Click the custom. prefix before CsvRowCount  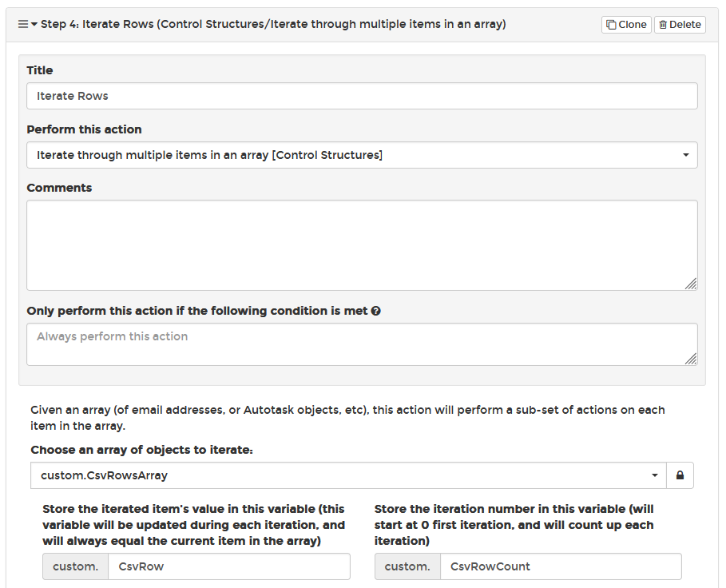click(407, 566)
